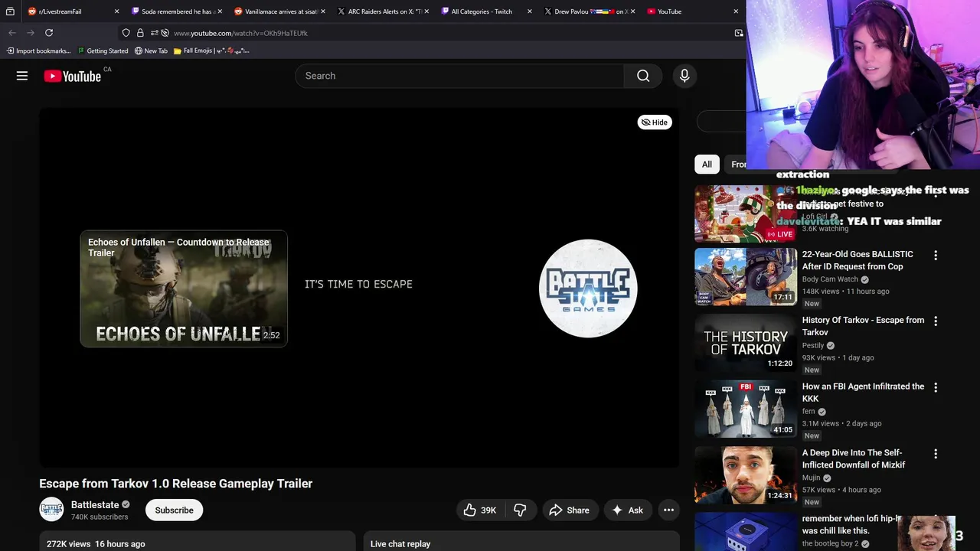Open more actions three-dot button
The width and height of the screenshot is (980, 551).
click(x=668, y=510)
